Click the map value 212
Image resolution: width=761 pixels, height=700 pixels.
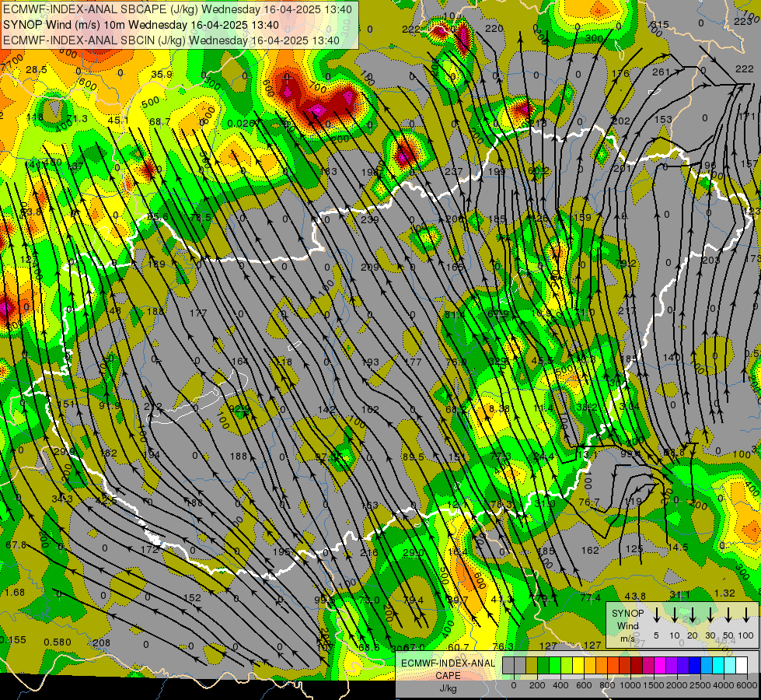click(153, 407)
